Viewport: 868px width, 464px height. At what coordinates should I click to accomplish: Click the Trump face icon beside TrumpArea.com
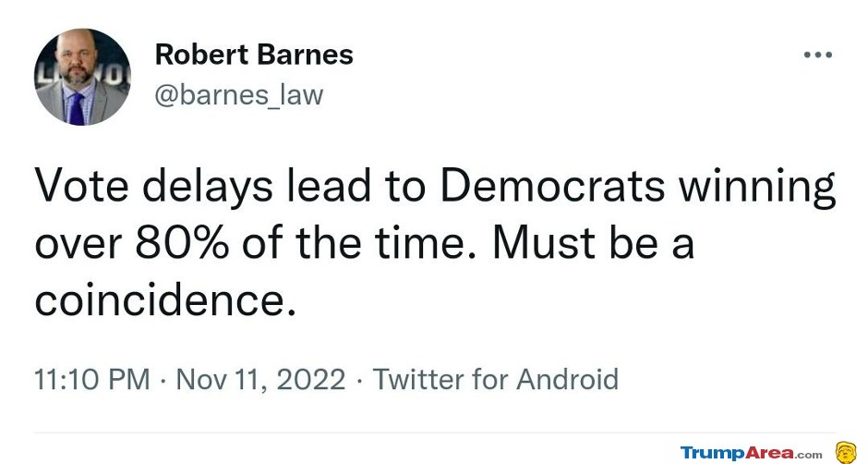[845, 452]
